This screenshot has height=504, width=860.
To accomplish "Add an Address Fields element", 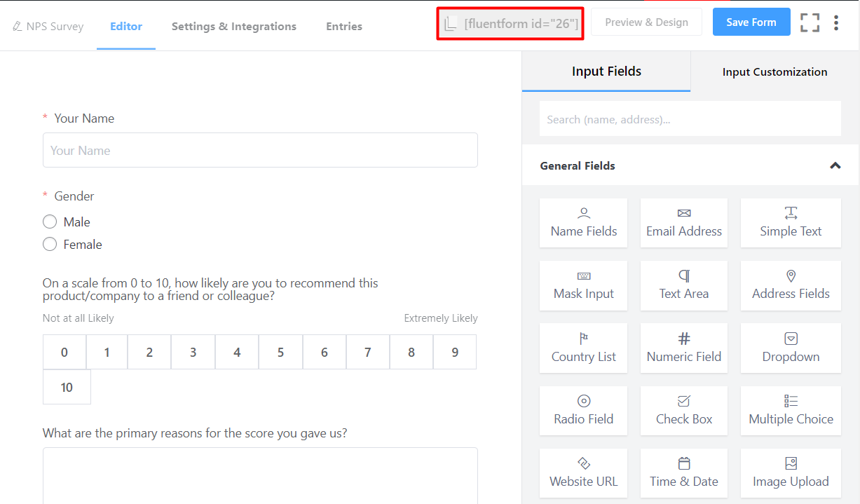I will [x=791, y=285].
